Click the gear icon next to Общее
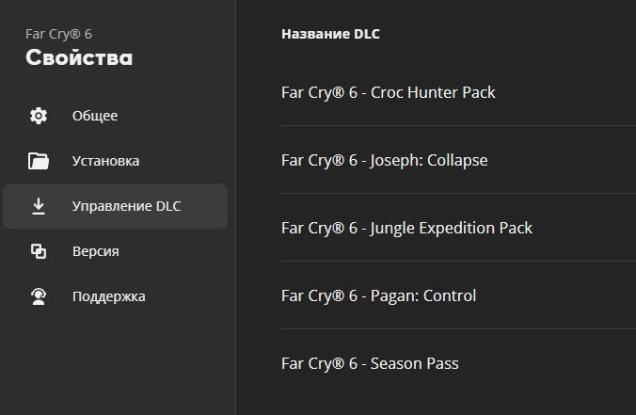The width and height of the screenshot is (636, 415). click(38, 116)
